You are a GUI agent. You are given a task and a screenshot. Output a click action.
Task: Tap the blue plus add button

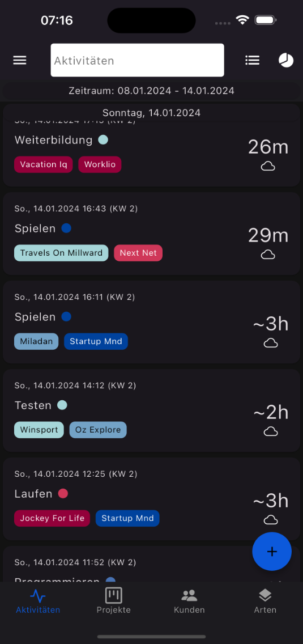tap(272, 552)
